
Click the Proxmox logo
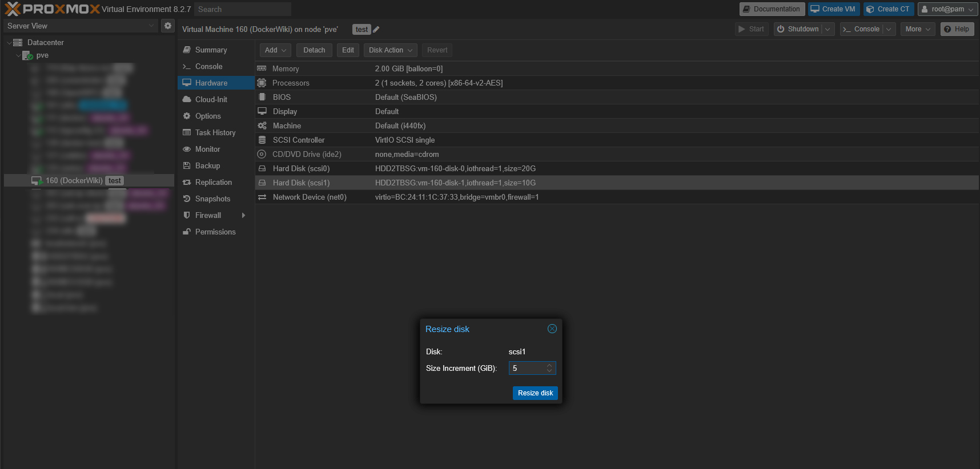pos(53,9)
